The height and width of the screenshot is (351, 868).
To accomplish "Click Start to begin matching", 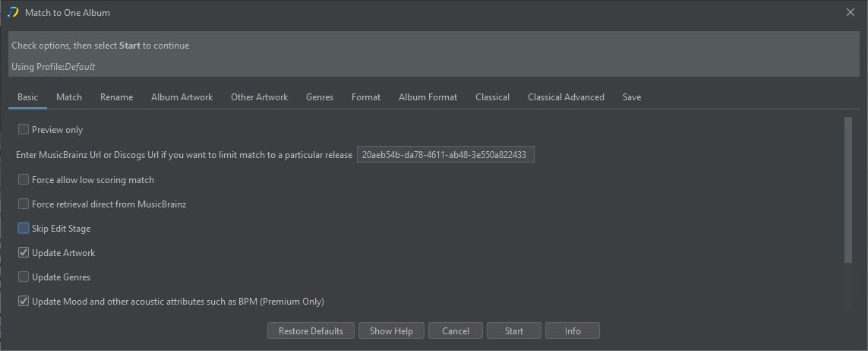I will click(x=513, y=331).
